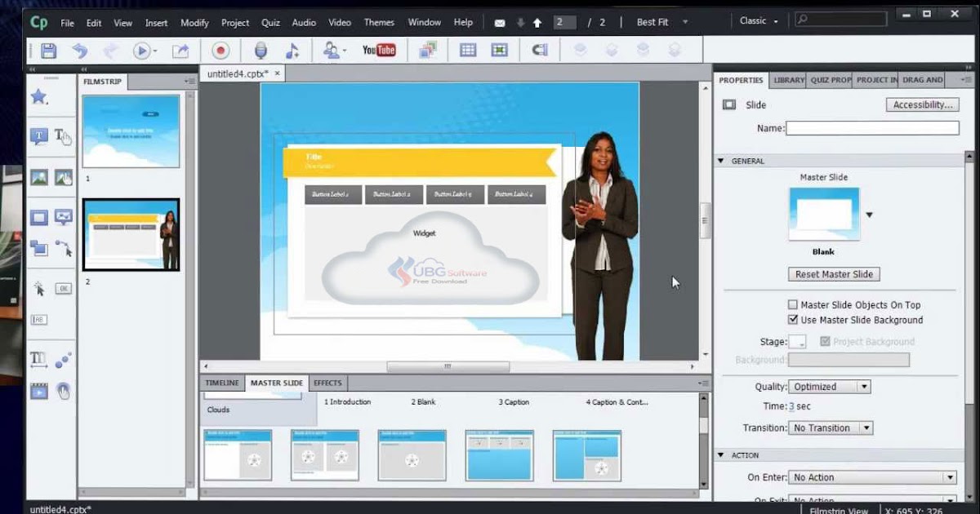Insert background audio with music note icon
980x514 pixels.
(x=292, y=51)
